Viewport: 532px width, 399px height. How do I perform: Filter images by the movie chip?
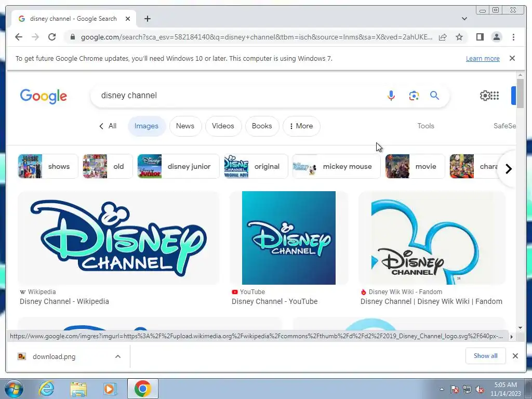(415, 166)
